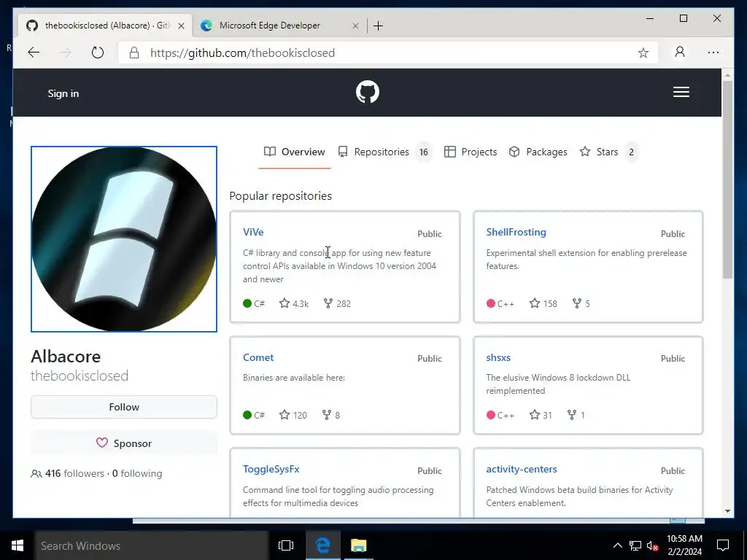Click the Follow button
The width and height of the screenshot is (747, 560).
124,407
